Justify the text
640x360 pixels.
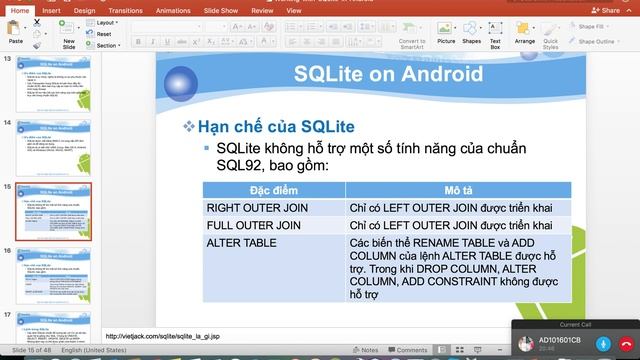click(x=336, y=42)
